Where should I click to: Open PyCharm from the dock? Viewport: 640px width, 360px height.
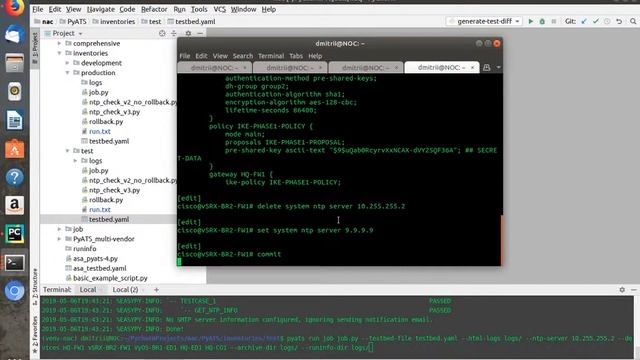coord(14,234)
